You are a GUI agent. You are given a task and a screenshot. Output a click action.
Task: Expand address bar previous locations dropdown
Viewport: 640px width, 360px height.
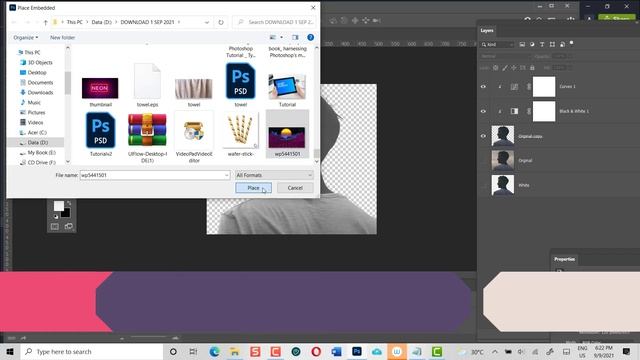tap(207, 22)
